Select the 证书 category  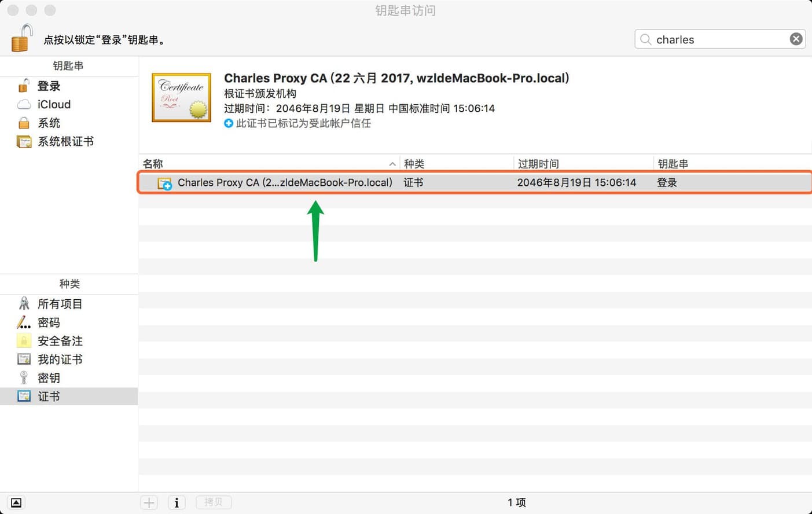[69, 396]
